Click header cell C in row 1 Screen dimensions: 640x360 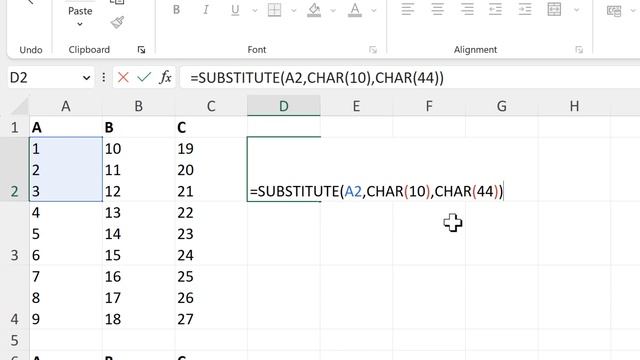(x=211, y=127)
